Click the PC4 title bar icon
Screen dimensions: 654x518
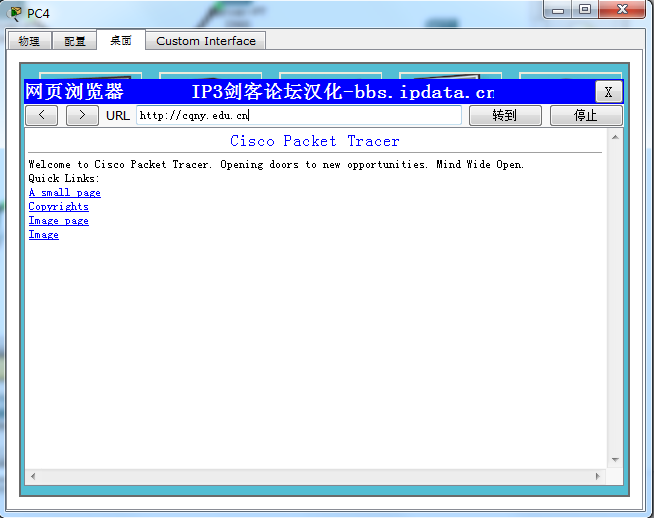pos(15,13)
